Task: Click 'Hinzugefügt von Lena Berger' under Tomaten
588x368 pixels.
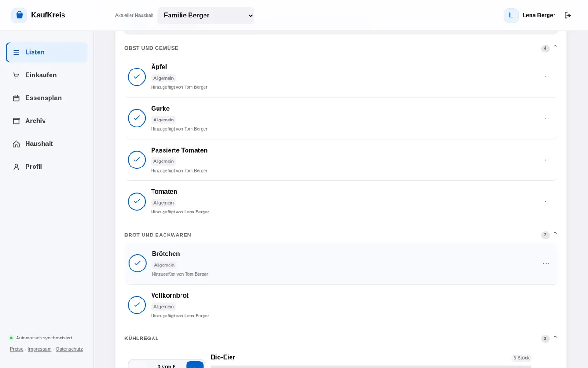Action: [x=180, y=212]
